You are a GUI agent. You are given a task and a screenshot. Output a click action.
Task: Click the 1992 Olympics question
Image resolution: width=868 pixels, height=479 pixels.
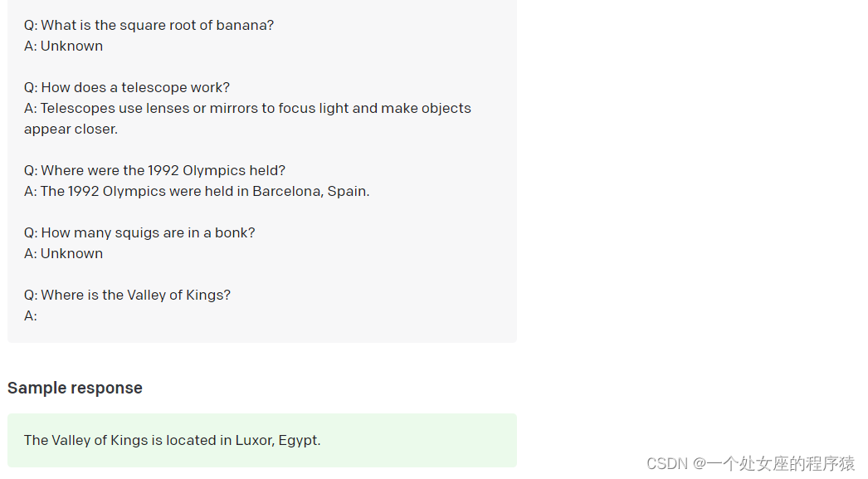155,170
